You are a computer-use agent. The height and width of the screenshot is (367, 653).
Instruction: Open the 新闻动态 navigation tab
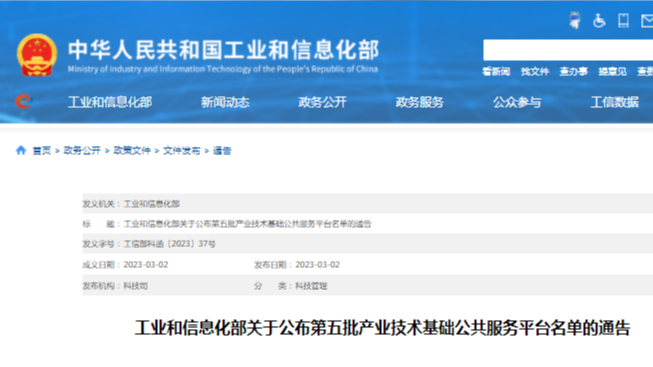(225, 102)
